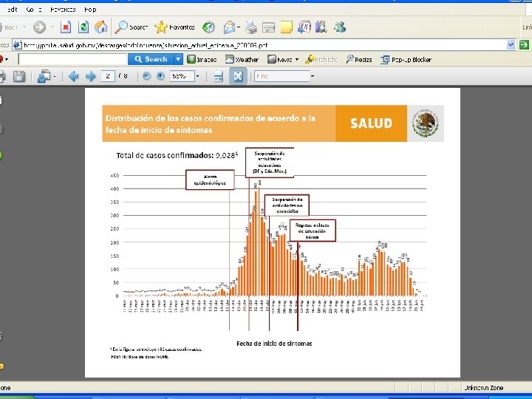Go to next PDF page
Image resolution: width=532 pixels, height=399 pixels.
[x=91, y=76]
